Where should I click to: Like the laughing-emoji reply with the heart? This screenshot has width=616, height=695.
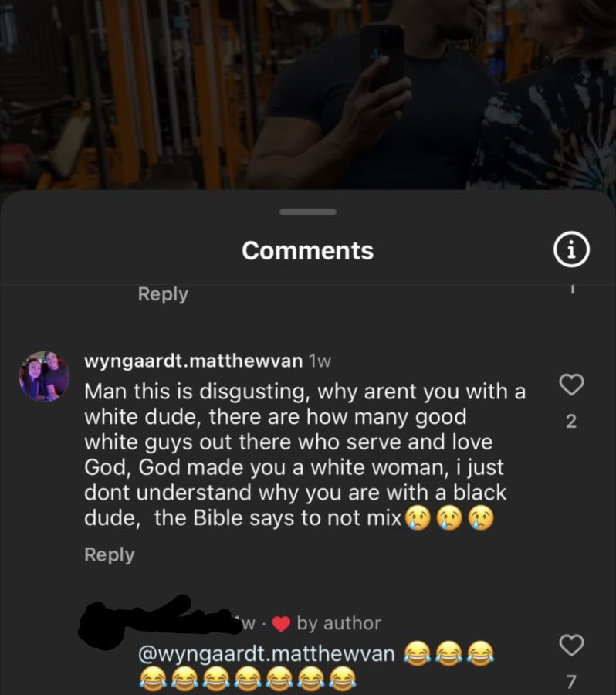[571, 645]
